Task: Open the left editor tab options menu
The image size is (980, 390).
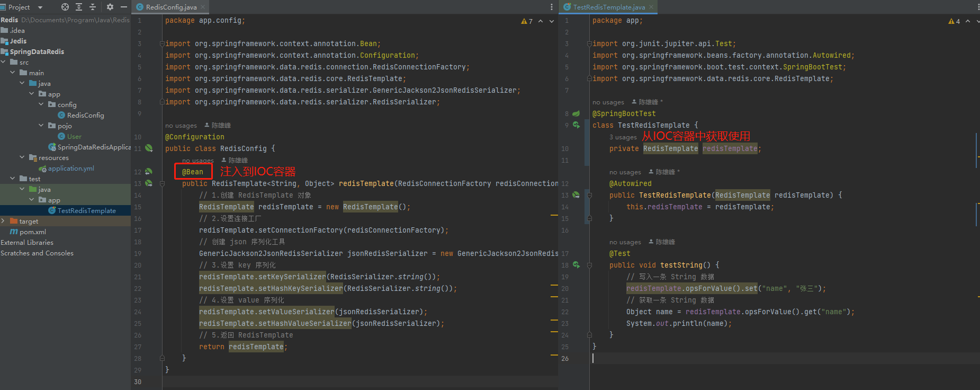Action: coord(551,7)
